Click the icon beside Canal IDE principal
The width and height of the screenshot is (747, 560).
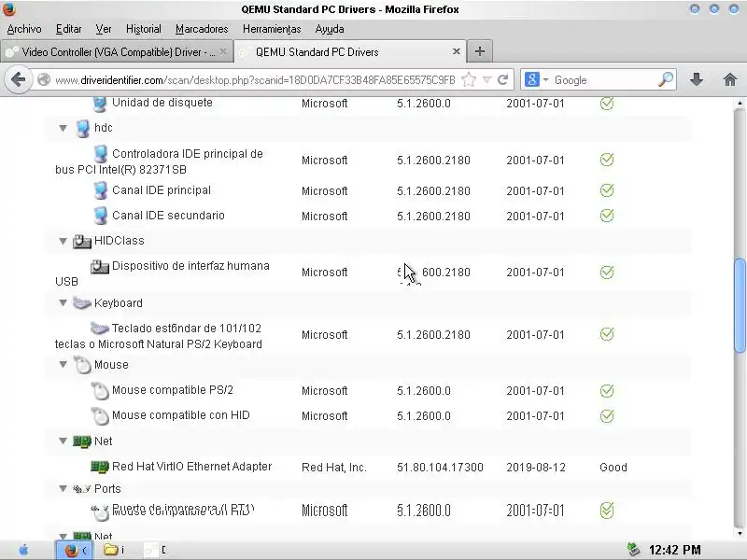click(x=100, y=191)
